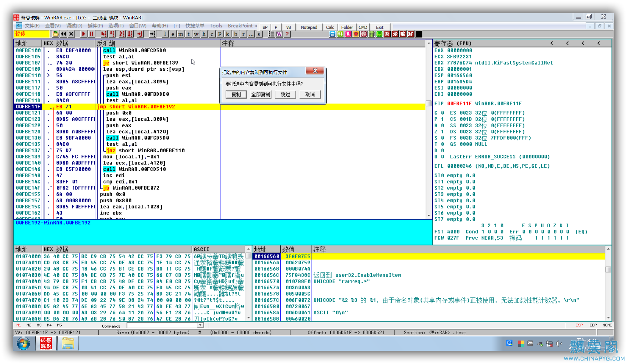Image resolution: width=627 pixels, height=364 pixels.
Task: Close debugged program with X toolbar icon
Action: [x=71, y=34]
